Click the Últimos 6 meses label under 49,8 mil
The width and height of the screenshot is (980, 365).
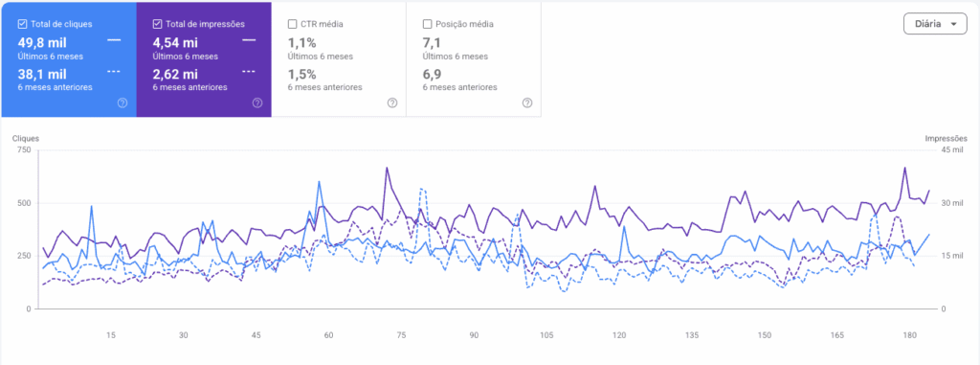coord(50,57)
